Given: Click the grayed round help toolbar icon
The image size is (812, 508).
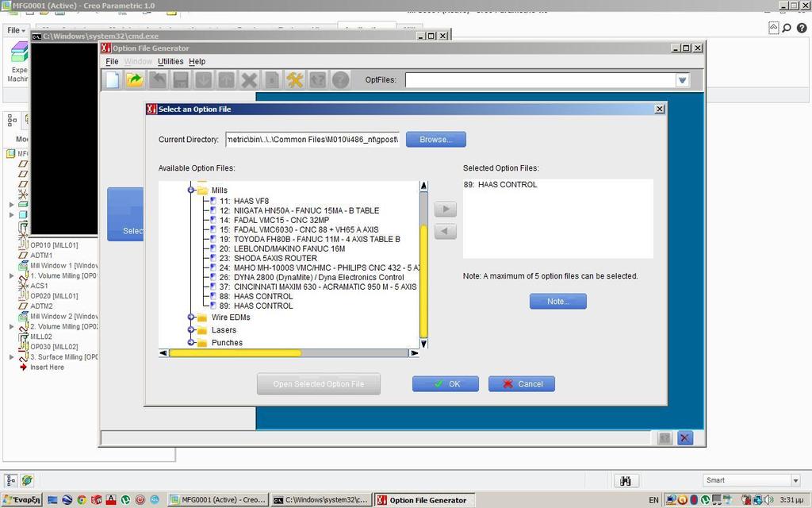Looking at the screenshot, I should click(x=340, y=80).
